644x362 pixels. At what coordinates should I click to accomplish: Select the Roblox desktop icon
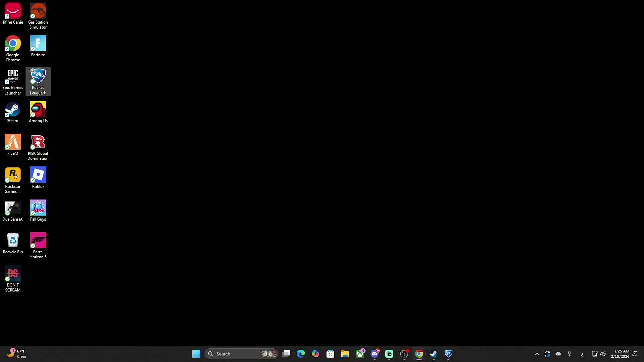38,178
